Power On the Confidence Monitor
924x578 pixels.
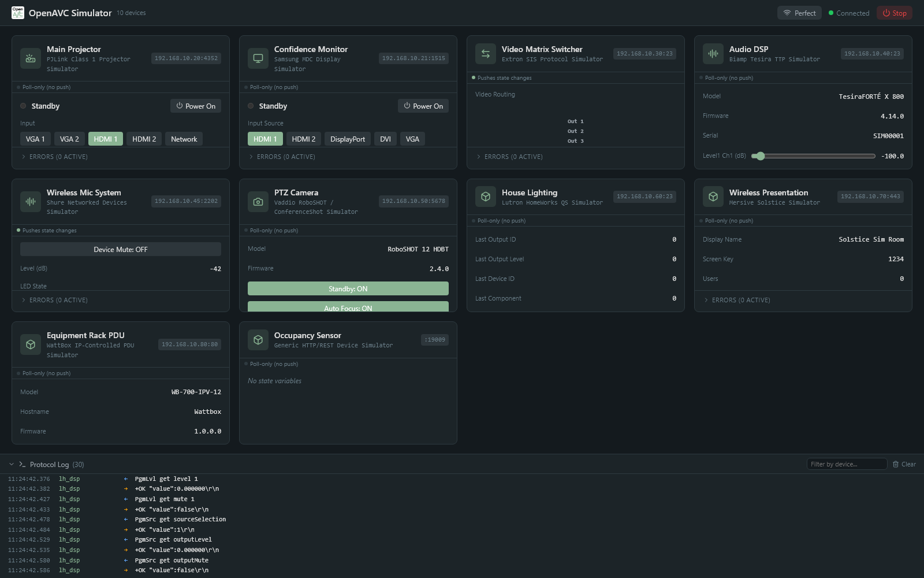(x=423, y=106)
